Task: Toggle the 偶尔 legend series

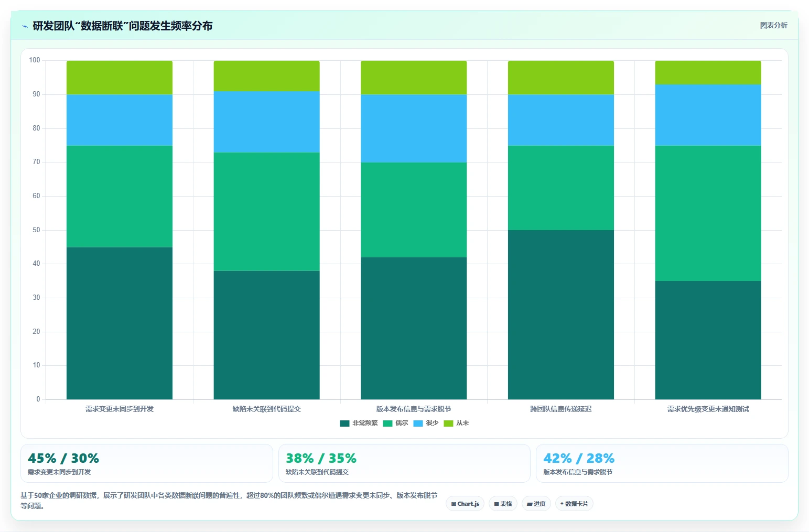Action: [395, 423]
